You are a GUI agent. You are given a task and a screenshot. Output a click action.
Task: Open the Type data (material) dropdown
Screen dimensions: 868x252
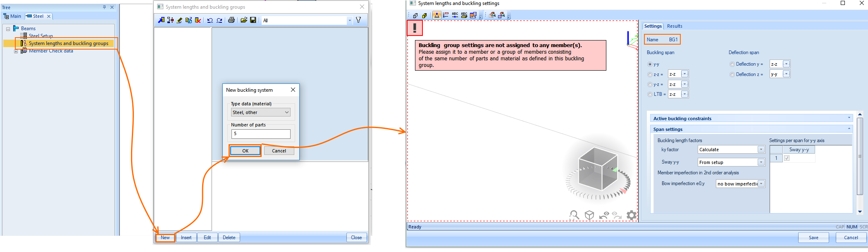(261, 112)
